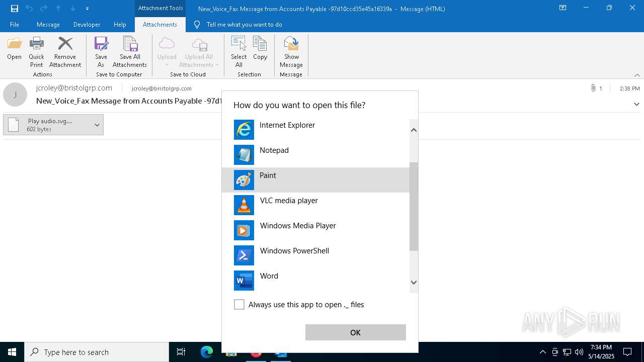Viewport: 644px width, 362px height.
Task: Select the Attachments ribbon tab
Action: coord(160,25)
